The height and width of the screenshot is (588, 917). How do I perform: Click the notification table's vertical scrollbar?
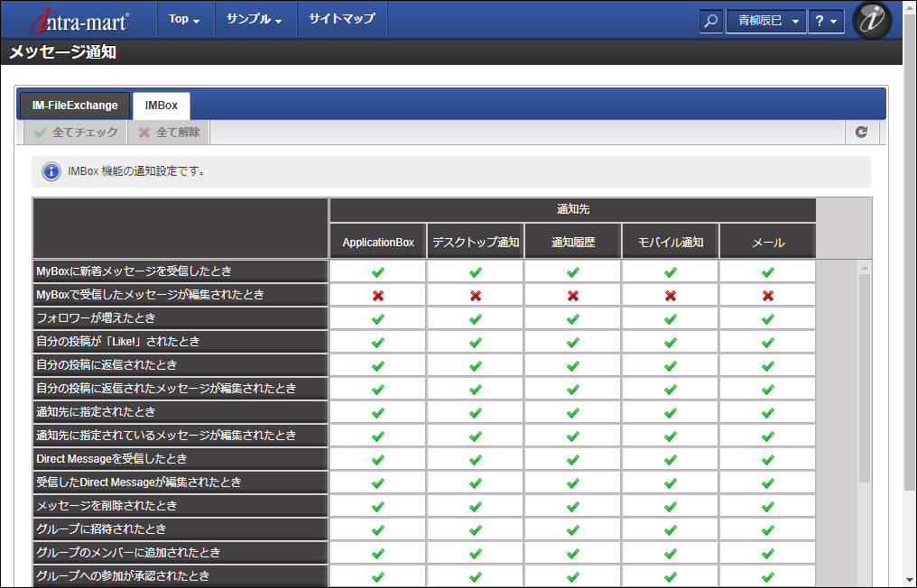864,379
